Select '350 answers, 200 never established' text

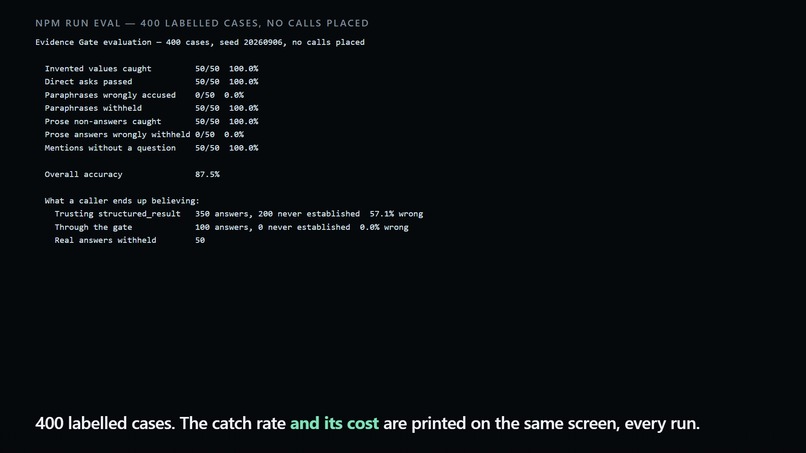click(x=278, y=214)
